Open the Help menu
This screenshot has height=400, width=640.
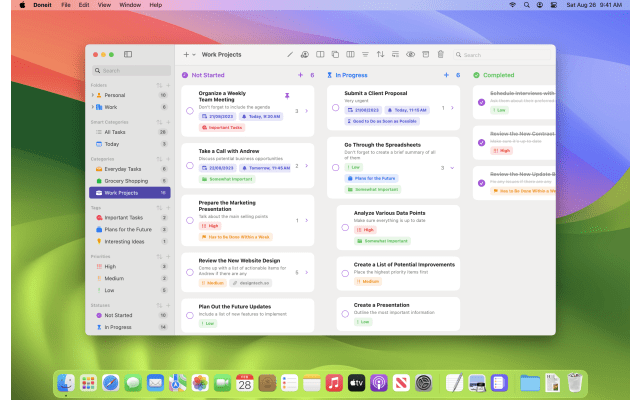[x=156, y=5]
